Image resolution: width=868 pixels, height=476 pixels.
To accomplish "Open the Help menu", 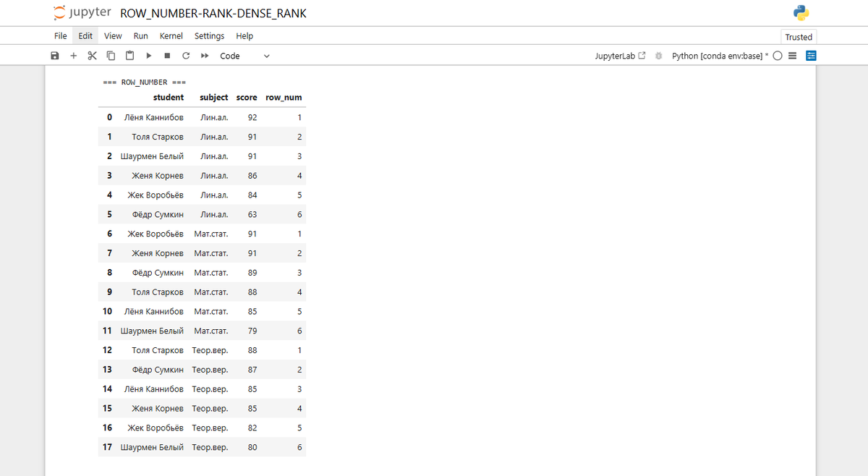I will (244, 36).
